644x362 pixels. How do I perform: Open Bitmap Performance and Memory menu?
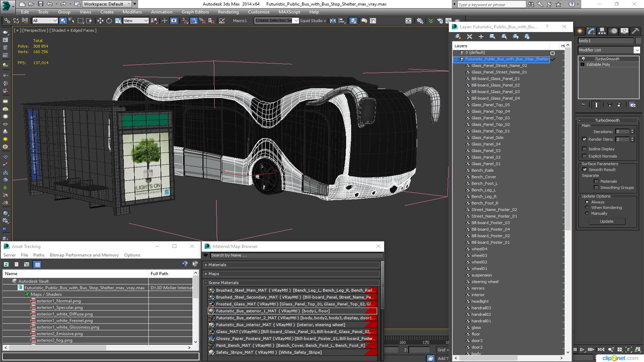tap(84, 255)
